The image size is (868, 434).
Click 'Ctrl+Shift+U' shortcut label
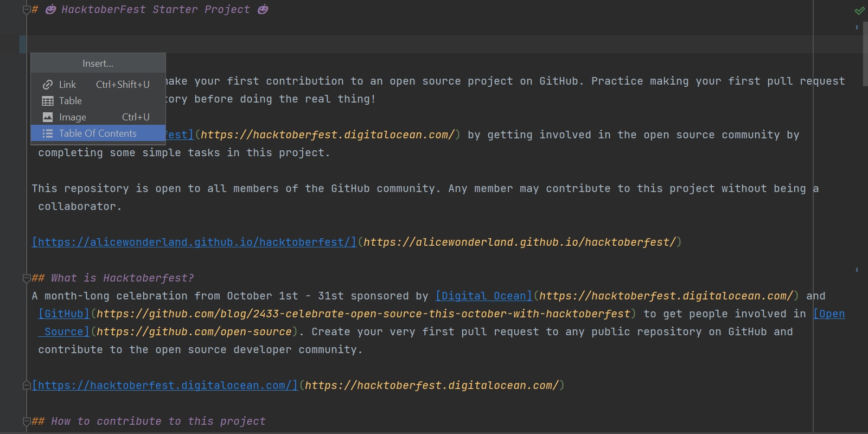point(123,85)
